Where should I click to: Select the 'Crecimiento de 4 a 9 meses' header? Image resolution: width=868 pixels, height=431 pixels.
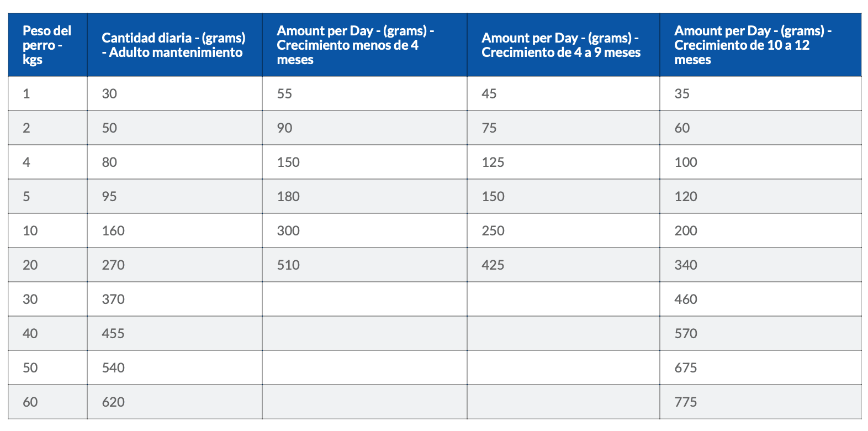pos(563,45)
